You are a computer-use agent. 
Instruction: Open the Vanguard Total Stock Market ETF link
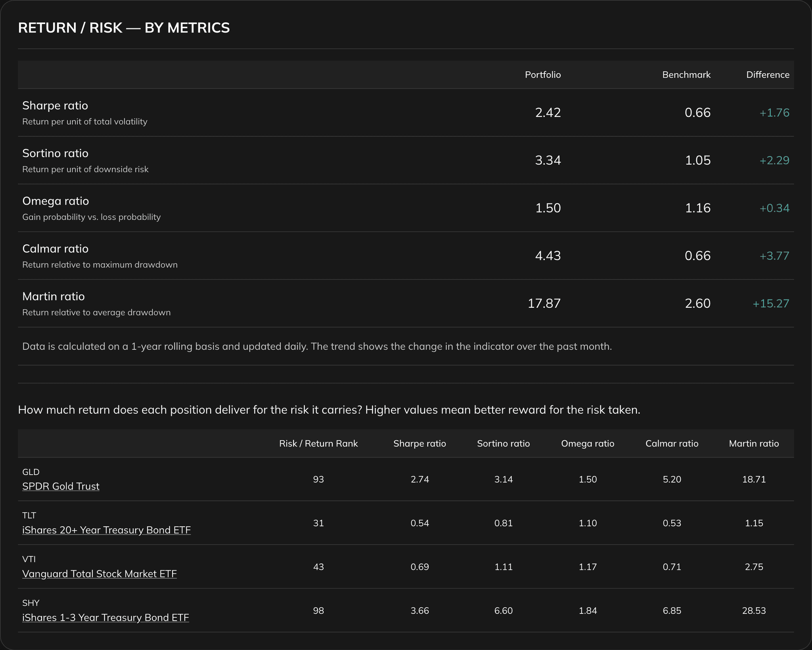point(99,573)
